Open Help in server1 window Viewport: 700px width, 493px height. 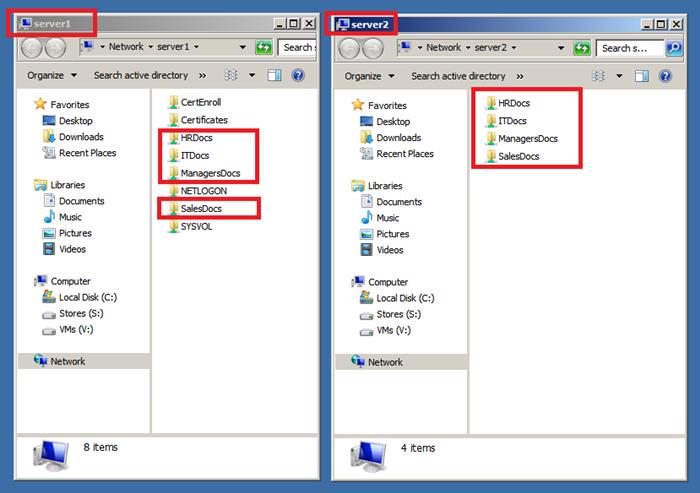298,75
